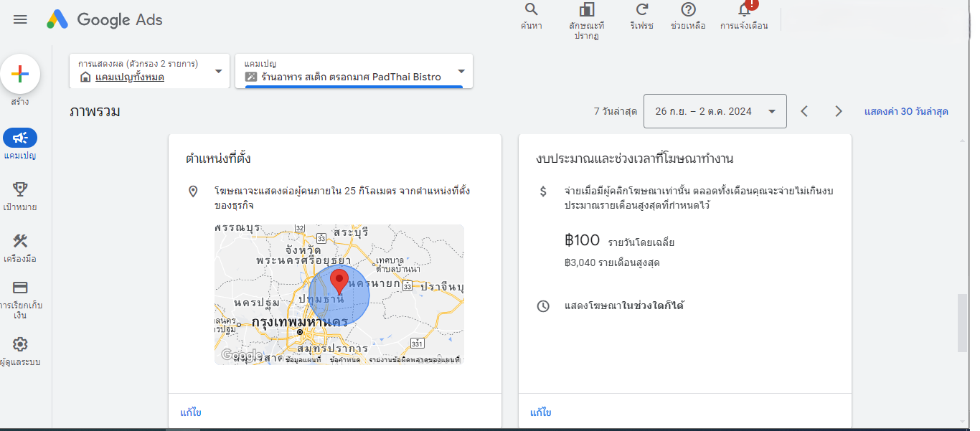Open the Appearance (ลักษณะที่ปรากฏ) icon
Screen dimensions: 980x431
587,10
